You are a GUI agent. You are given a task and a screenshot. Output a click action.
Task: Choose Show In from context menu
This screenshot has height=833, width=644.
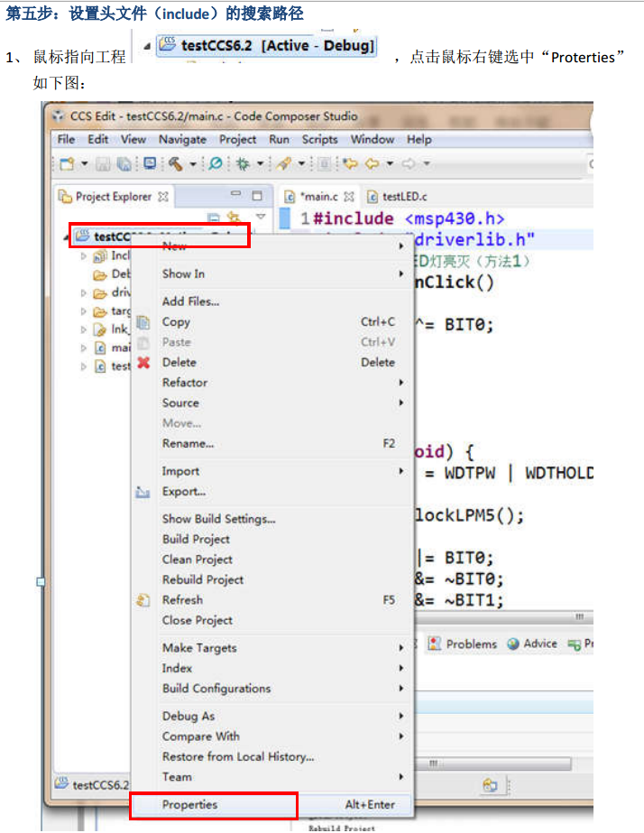271,274
